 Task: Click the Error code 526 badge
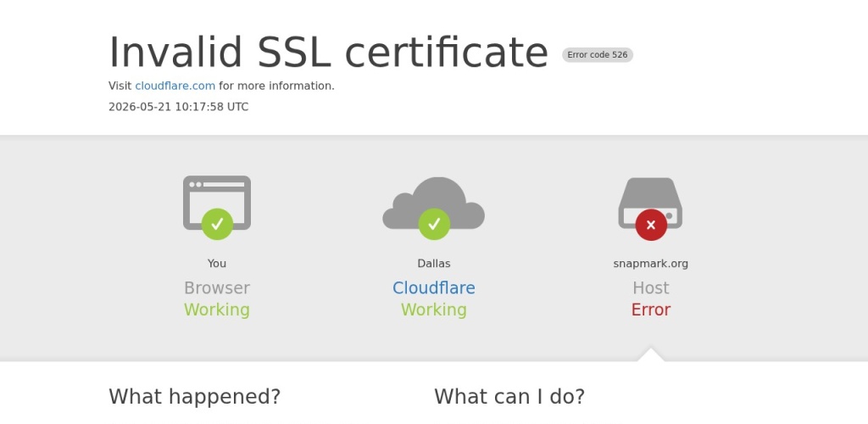[598, 55]
